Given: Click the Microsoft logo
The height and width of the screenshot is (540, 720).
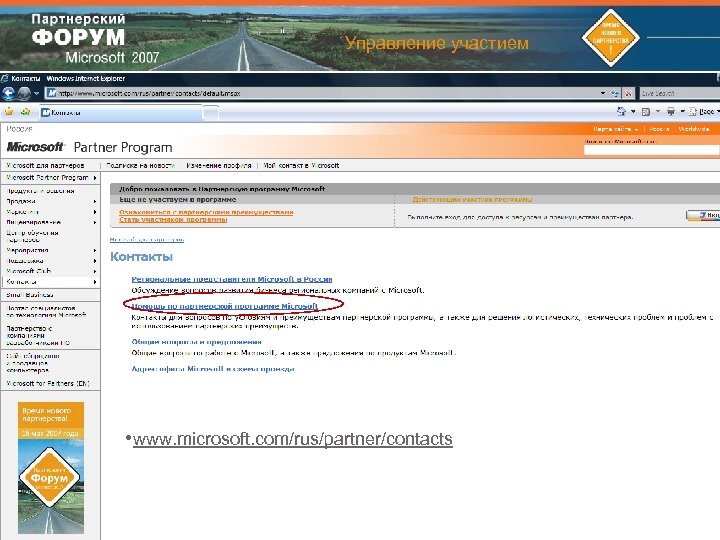Looking at the screenshot, I should click(x=35, y=147).
